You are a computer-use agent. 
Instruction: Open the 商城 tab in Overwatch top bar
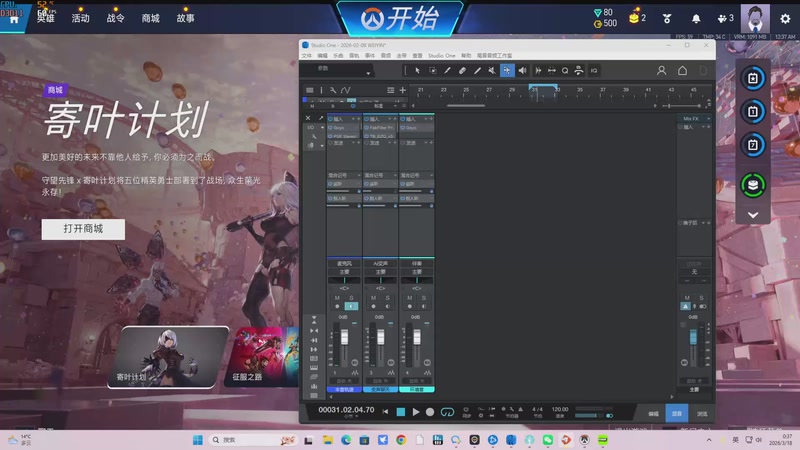[x=151, y=18]
